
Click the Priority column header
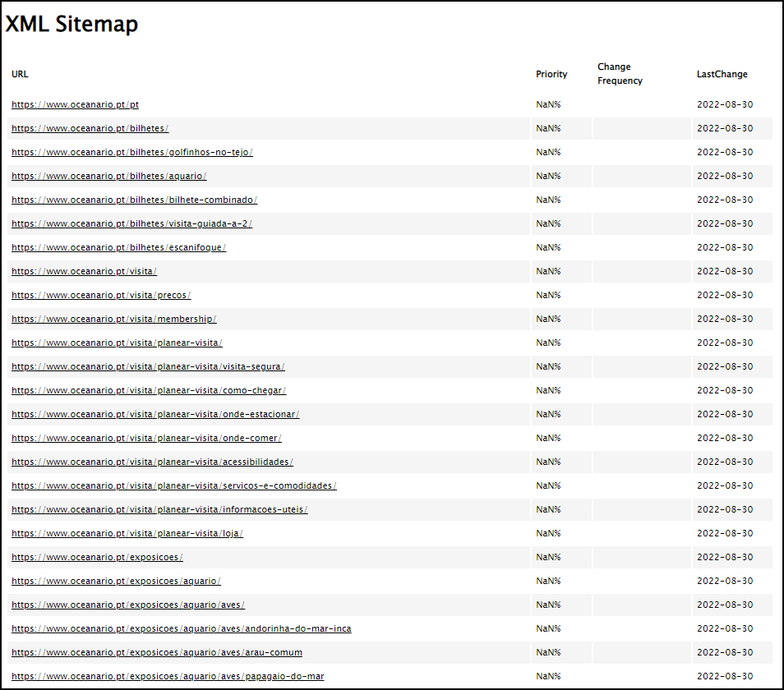551,74
